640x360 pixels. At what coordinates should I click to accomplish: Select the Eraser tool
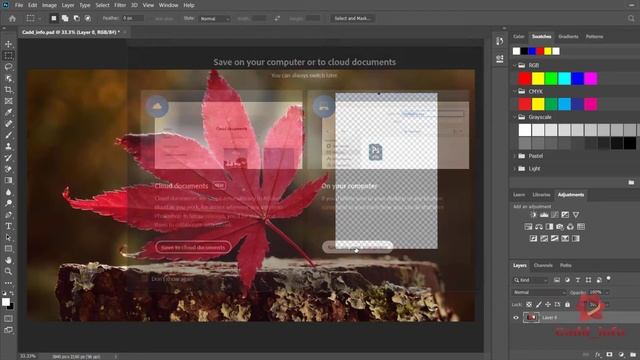[8, 169]
